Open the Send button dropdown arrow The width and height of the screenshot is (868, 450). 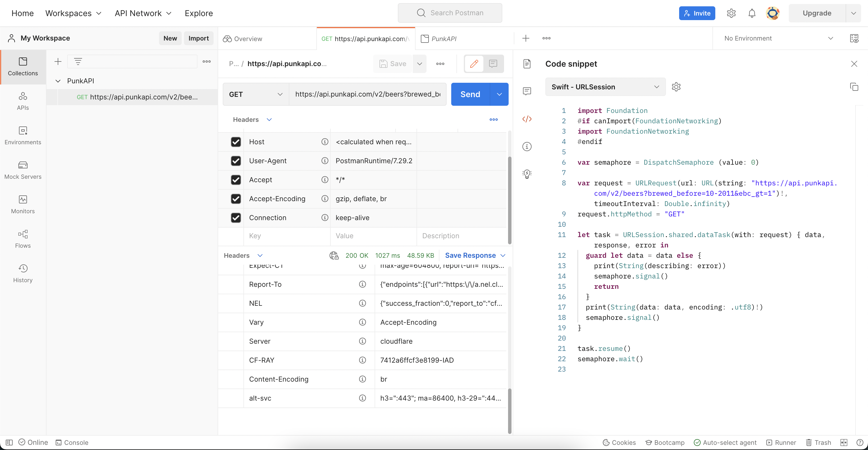point(499,94)
